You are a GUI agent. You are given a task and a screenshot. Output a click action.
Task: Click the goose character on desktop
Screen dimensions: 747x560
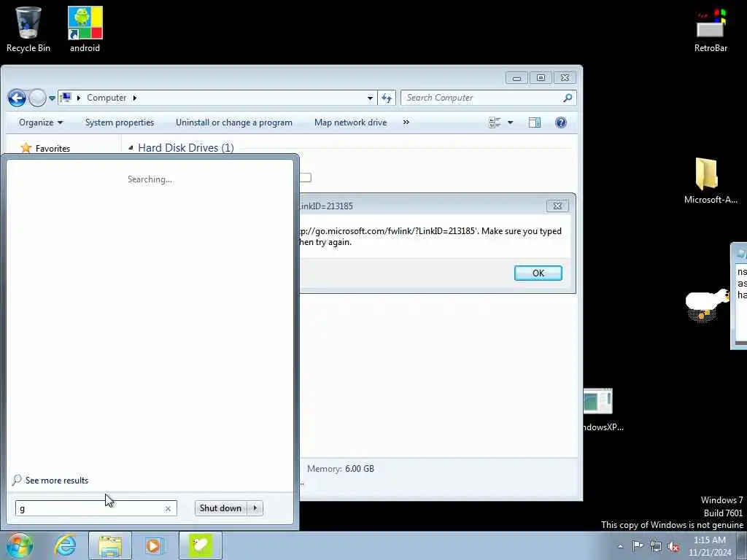pos(707,305)
